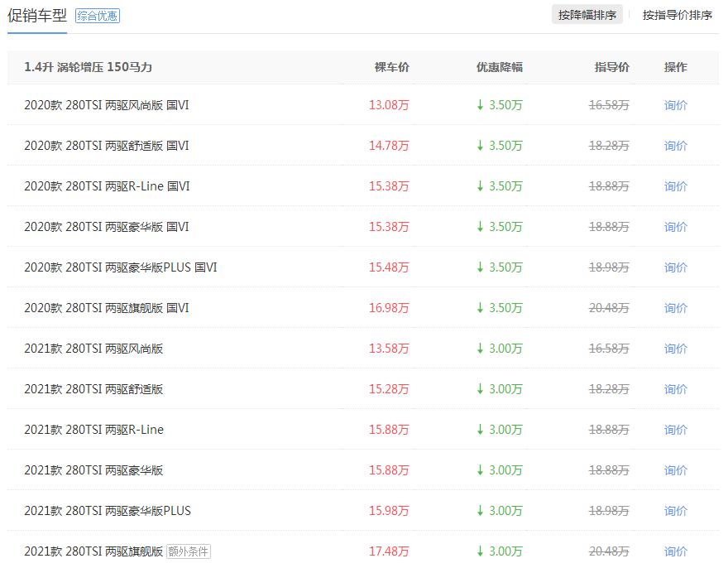Click 询价 for 2020款 两驱豪华版PLUS 国VI
728x568 pixels.
click(x=676, y=267)
